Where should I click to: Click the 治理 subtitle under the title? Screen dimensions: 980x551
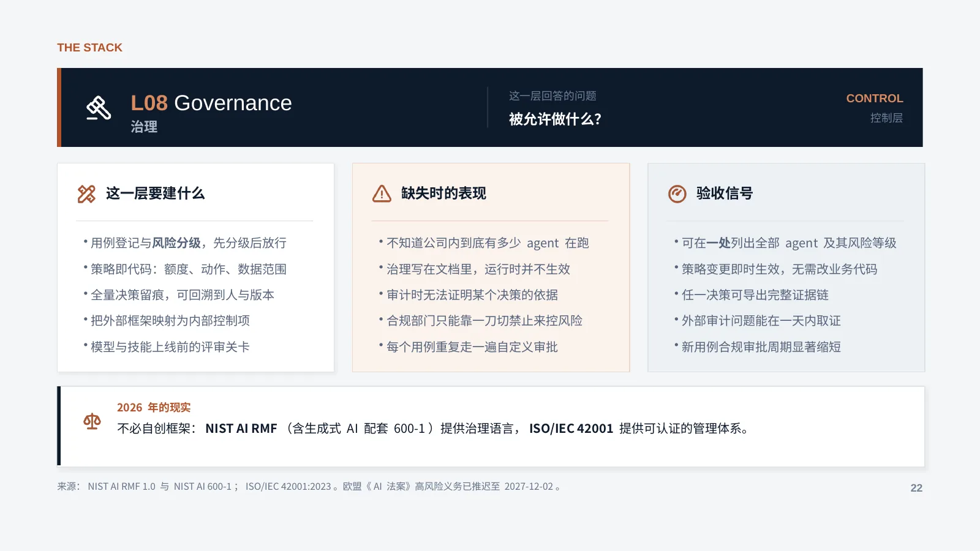(144, 127)
